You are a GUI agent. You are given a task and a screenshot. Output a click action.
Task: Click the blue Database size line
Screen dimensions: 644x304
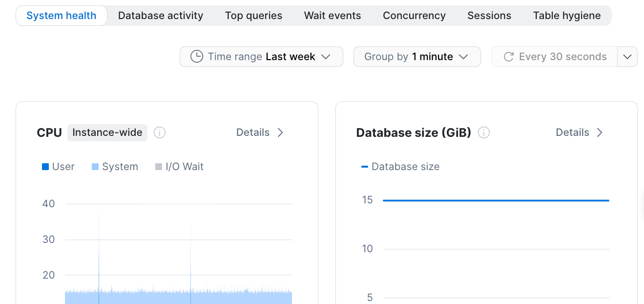pyautogui.click(x=496, y=200)
